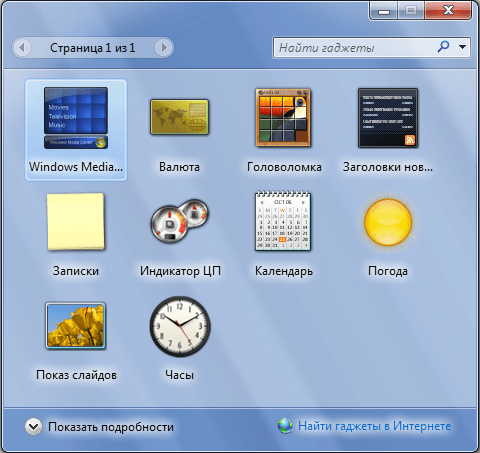This screenshot has height=453, width=480.
Task: Click the magnifier search icon
Action: point(443,47)
